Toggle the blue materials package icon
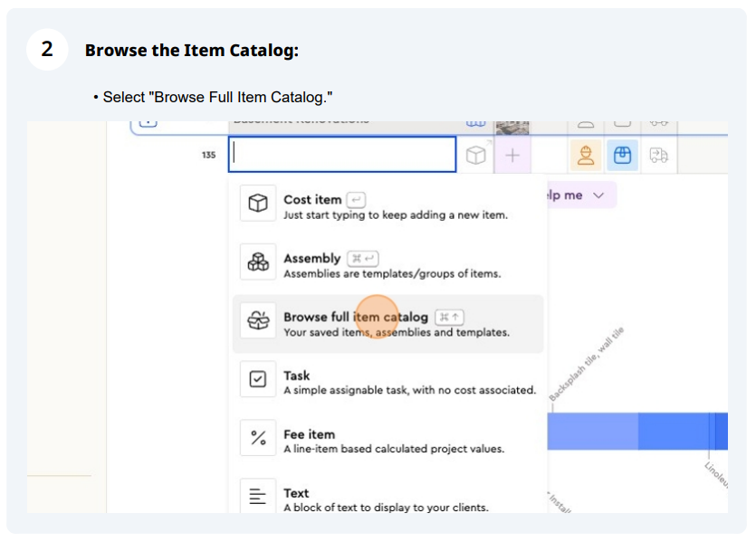Viewport: 756px width, 542px height. [622, 155]
